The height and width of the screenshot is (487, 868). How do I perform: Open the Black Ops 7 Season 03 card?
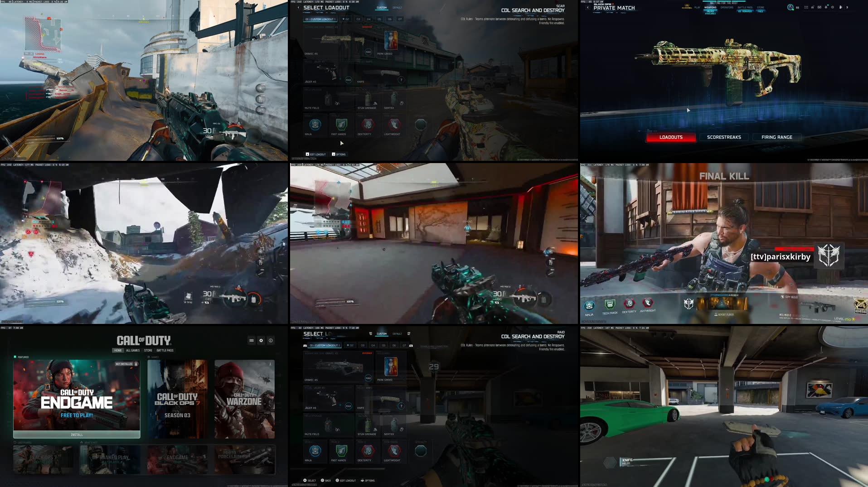pos(177,399)
